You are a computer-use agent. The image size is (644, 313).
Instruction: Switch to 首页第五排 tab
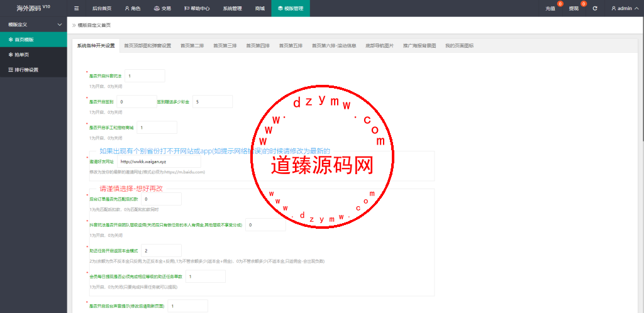click(x=291, y=46)
